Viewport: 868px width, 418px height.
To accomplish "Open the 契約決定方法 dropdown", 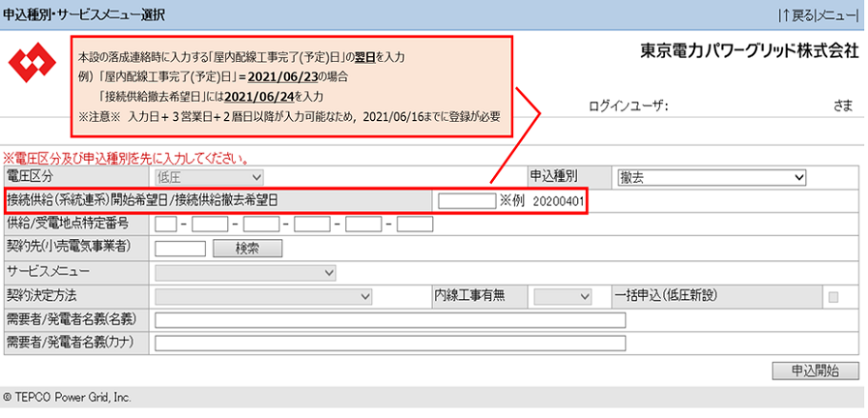I will [264, 297].
